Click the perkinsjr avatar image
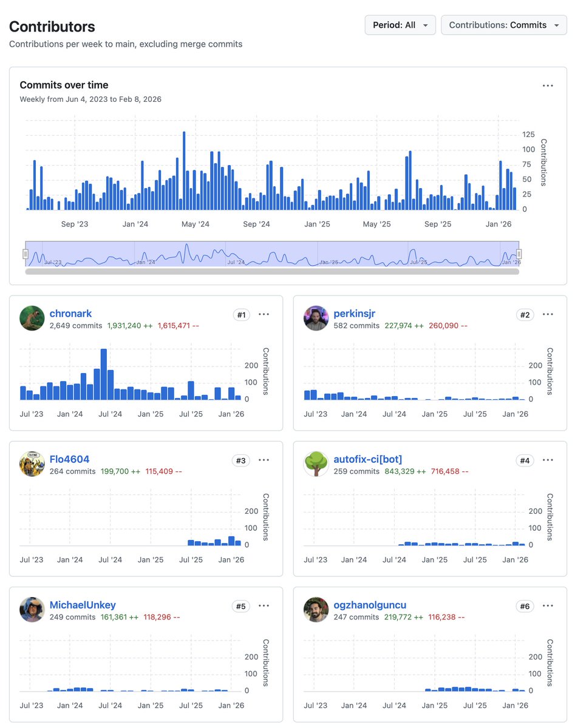 pos(316,318)
